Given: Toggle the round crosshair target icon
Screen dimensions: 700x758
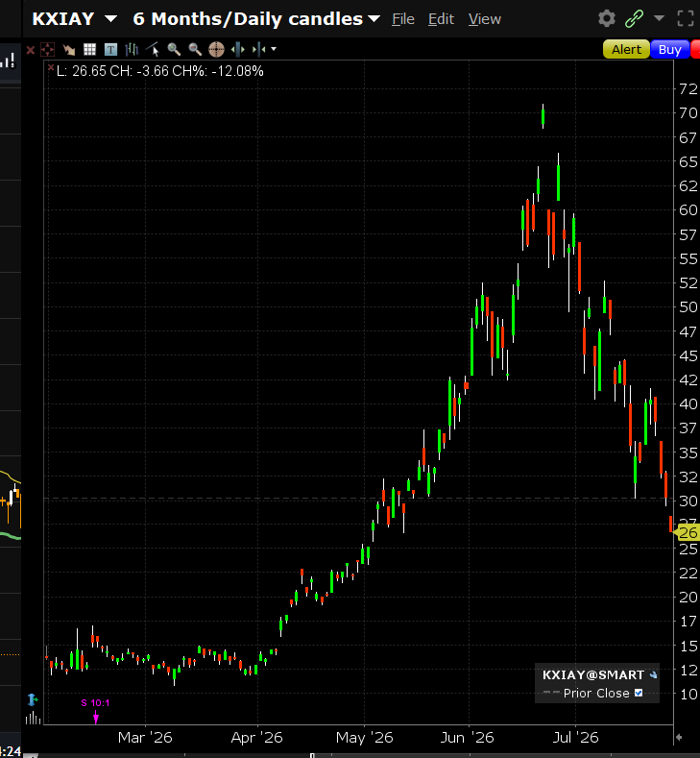Looking at the screenshot, I should click(x=216, y=49).
